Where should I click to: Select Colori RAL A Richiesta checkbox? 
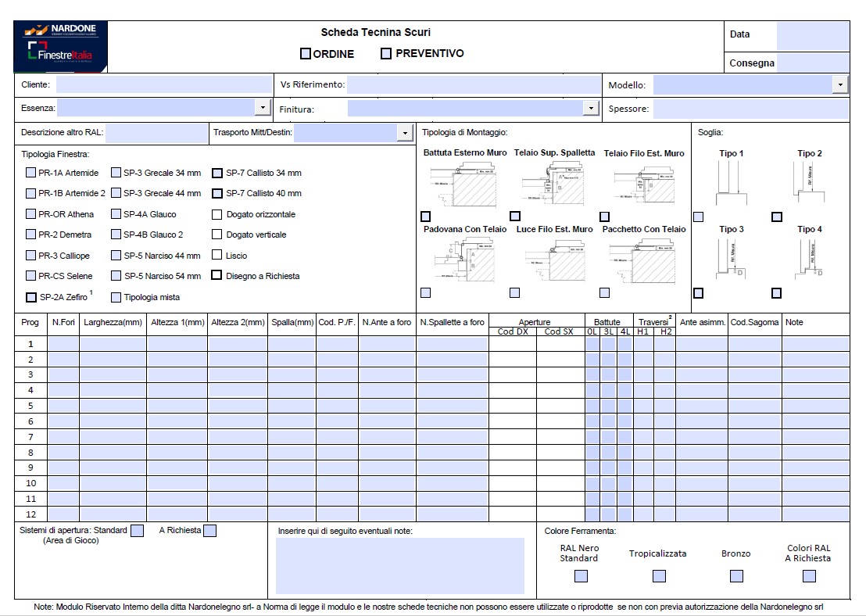click(809, 576)
